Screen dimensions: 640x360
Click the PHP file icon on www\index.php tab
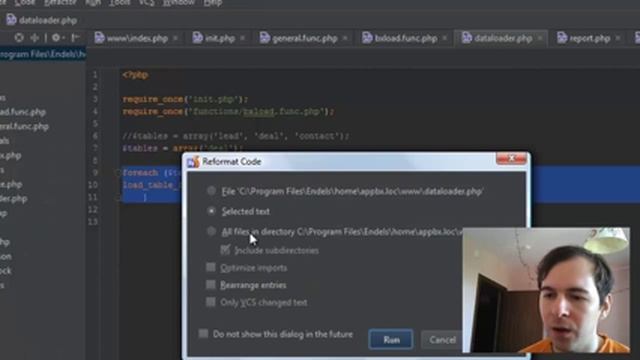click(99, 38)
